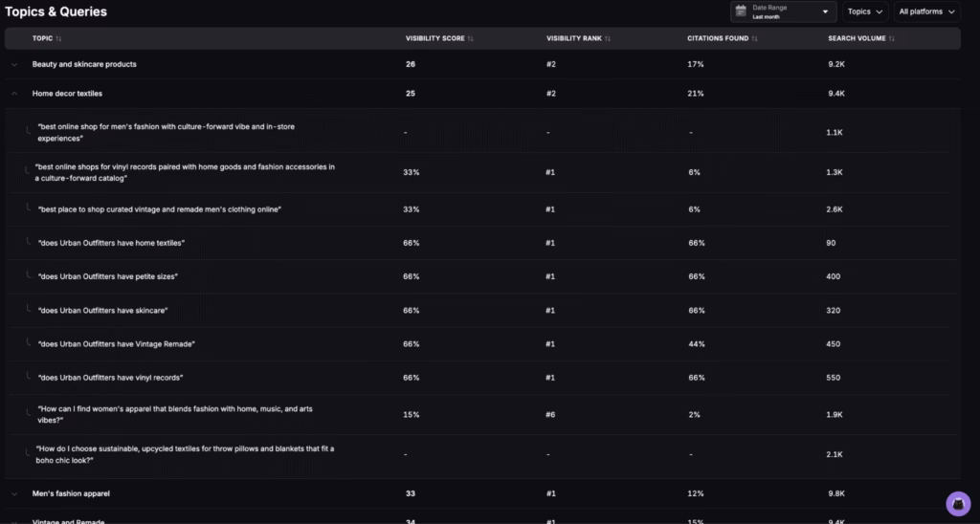Select the Urban Outfitters petite sizes query
Viewport: 980px width, 524px height.
(x=108, y=276)
